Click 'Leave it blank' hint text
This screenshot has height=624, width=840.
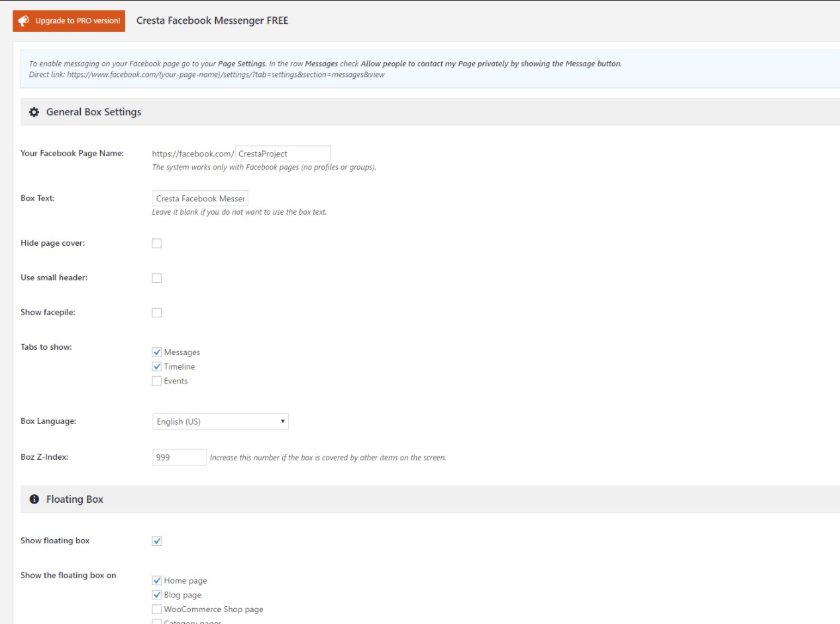[x=240, y=212]
